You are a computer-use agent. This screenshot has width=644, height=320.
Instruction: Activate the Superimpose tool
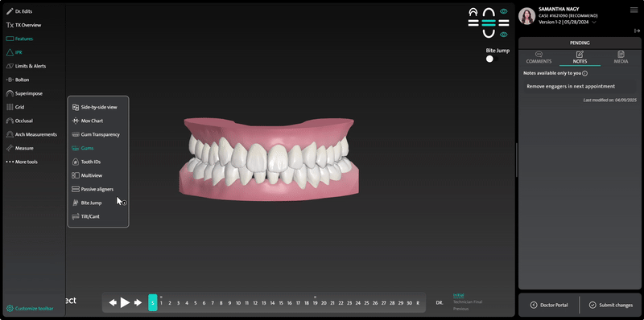pyautogui.click(x=24, y=93)
